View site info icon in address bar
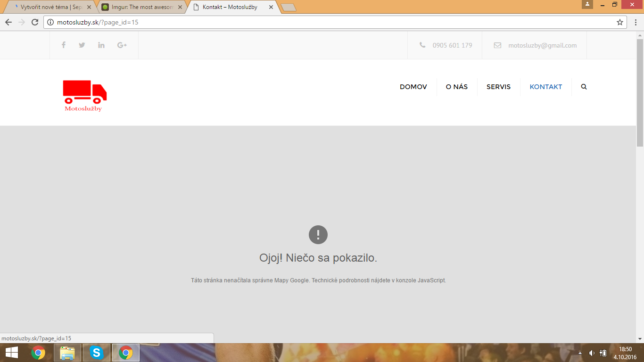 pos(51,22)
